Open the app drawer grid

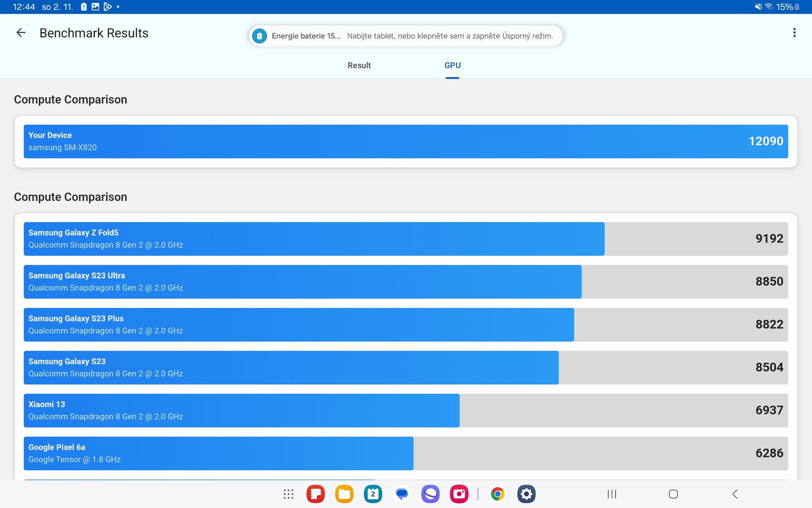pyautogui.click(x=288, y=494)
